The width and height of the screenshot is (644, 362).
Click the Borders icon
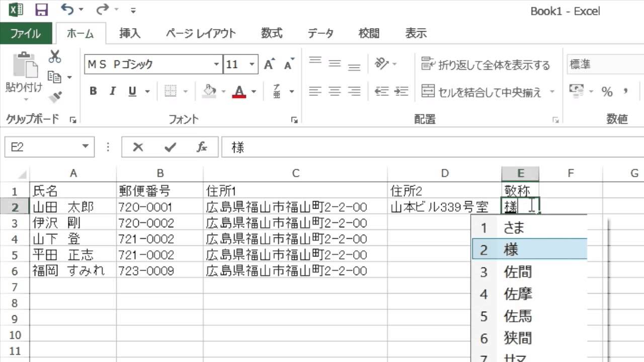click(x=171, y=92)
